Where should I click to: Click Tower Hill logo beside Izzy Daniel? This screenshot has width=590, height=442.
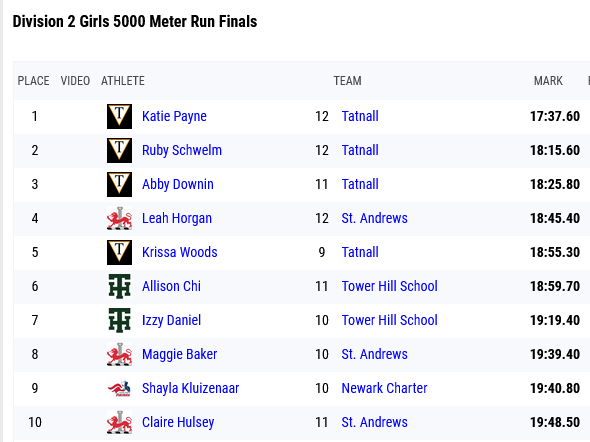(x=119, y=320)
